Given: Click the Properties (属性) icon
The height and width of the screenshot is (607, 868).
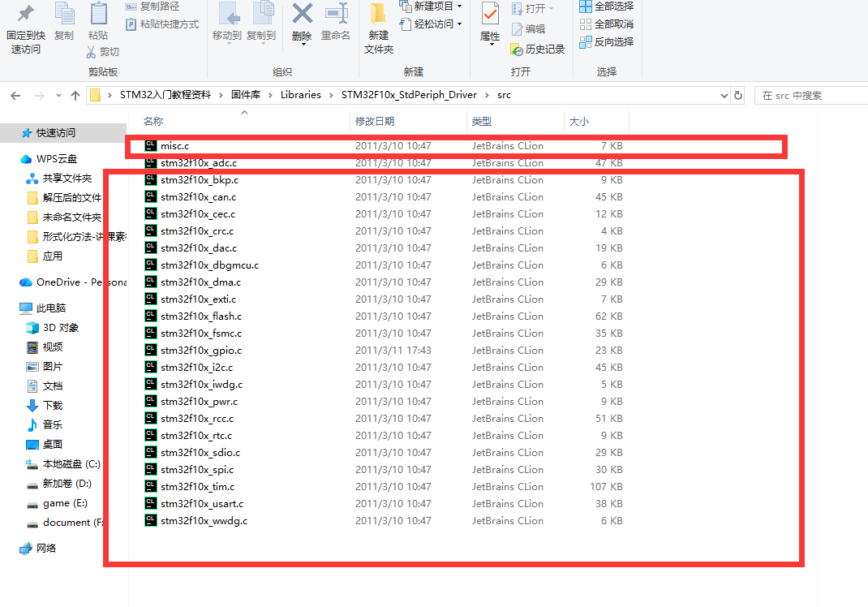Looking at the screenshot, I should 490,14.
